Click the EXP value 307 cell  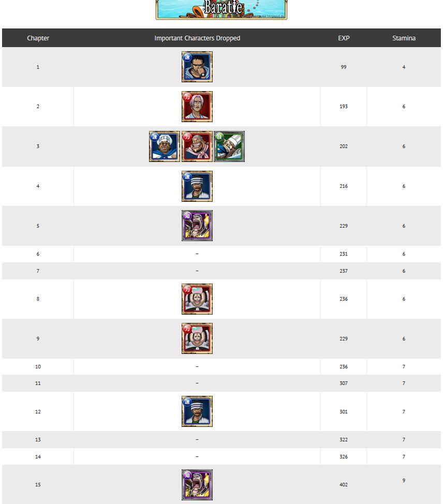(x=344, y=383)
